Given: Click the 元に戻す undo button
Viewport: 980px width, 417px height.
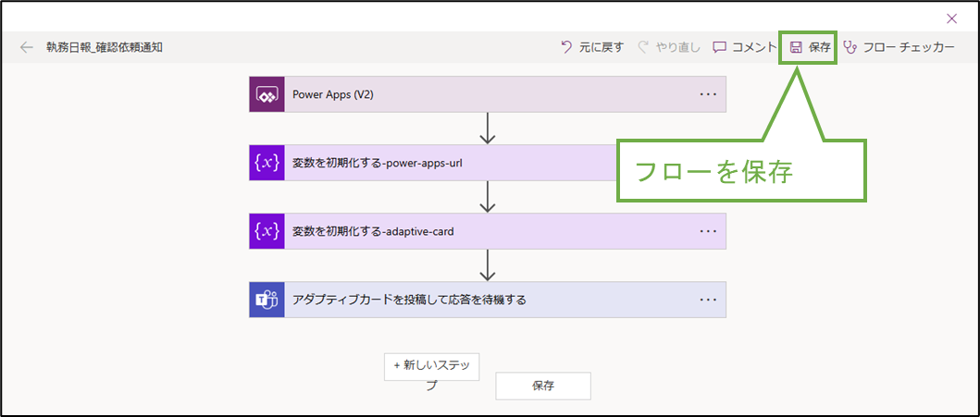Looking at the screenshot, I should 592,47.
